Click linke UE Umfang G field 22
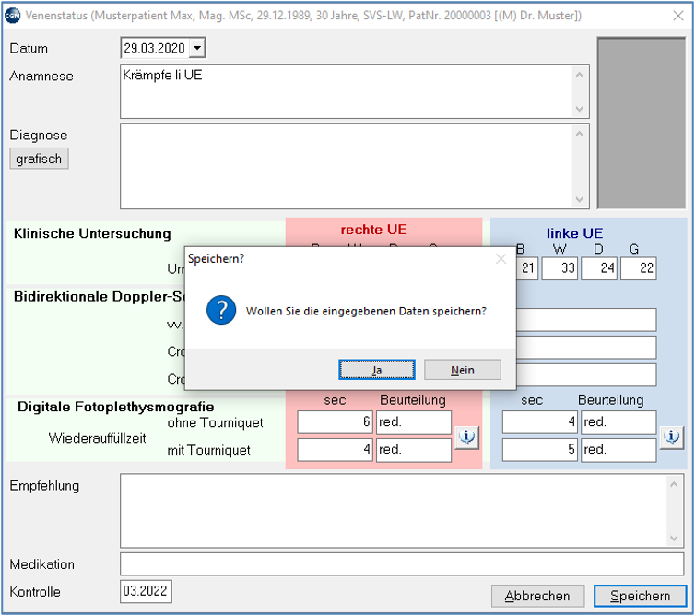The width and height of the screenshot is (695, 616). click(638, 268)
